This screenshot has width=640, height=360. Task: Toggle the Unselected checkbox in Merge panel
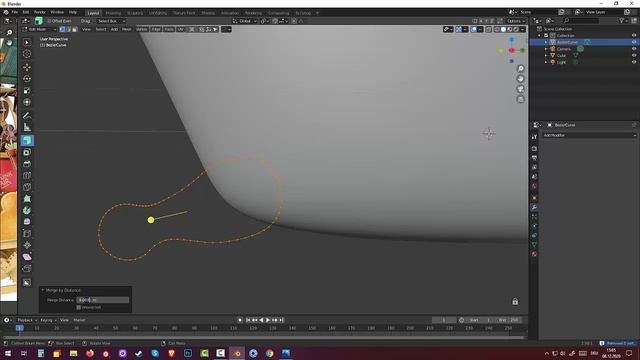tap(79, 307)
